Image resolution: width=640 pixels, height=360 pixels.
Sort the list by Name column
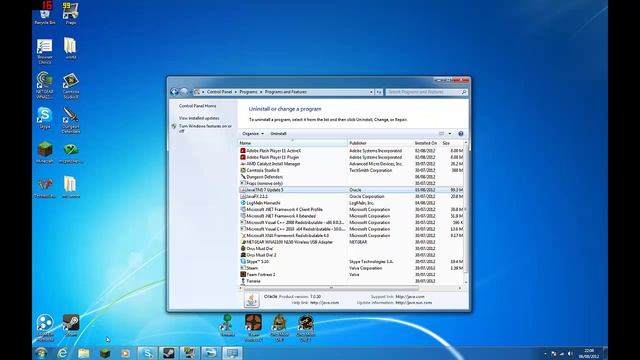click(x=292, y=143)
